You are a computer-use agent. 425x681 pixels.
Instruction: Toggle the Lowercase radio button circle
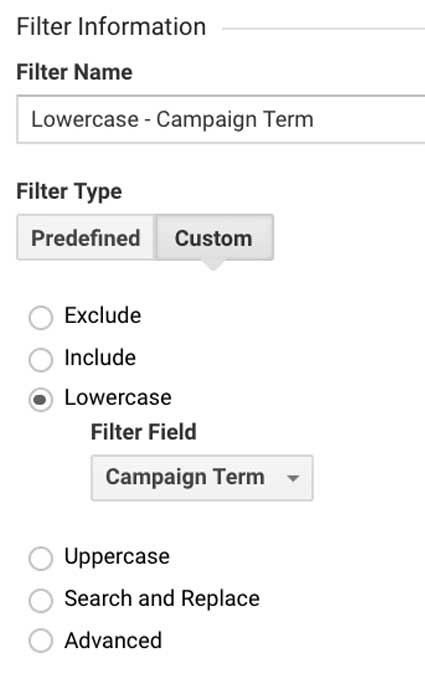[x=41, y=400]
